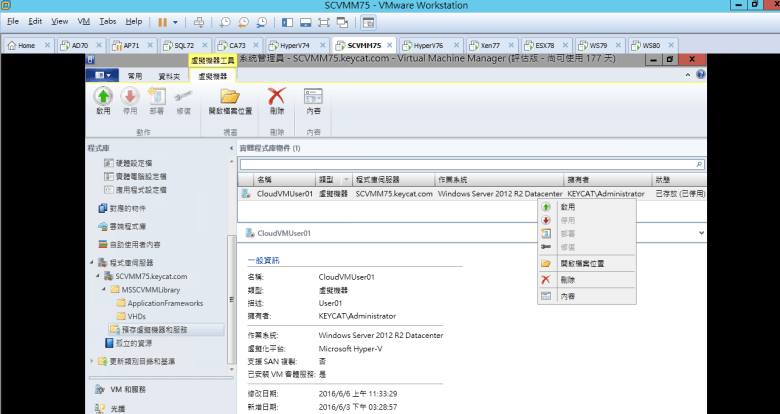Click the 開啟檔案位置 folder icon in ribbon

point(230,97)
